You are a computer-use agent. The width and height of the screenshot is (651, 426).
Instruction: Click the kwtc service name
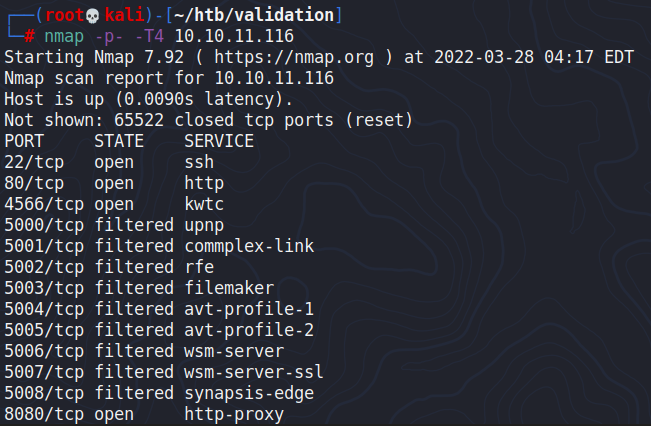[205, 204]
